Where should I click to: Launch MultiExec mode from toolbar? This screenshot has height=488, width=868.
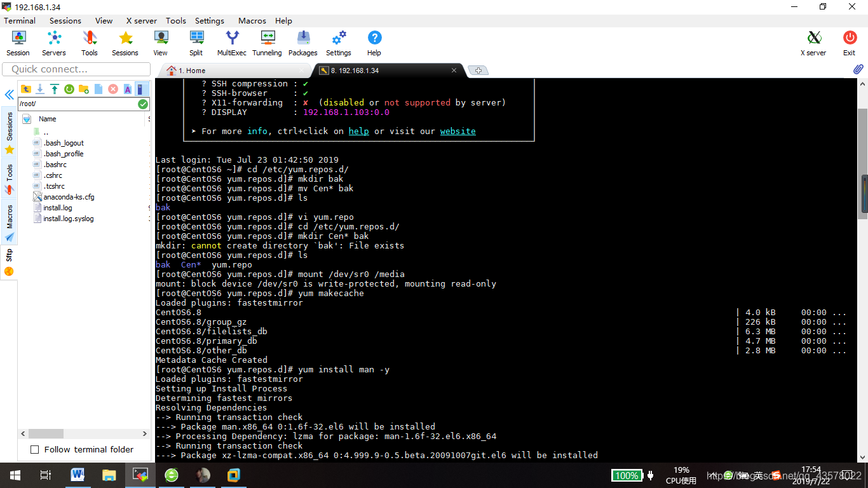pos(232,43)
